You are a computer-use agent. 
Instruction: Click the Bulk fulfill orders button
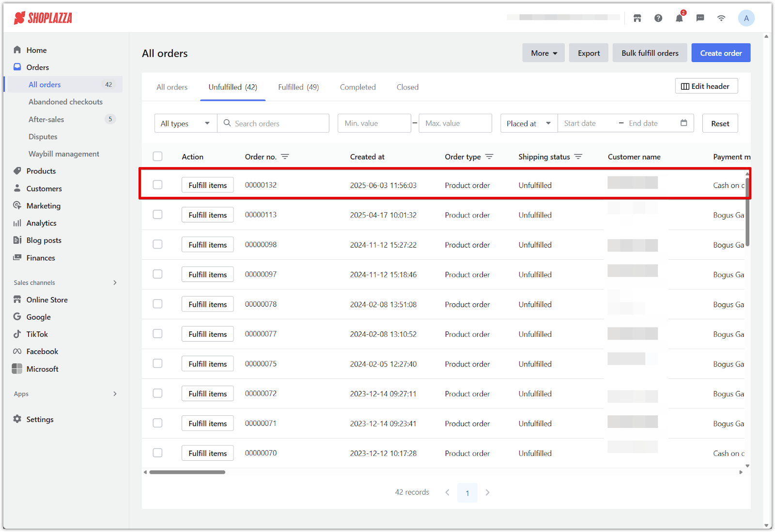(650, 53)
